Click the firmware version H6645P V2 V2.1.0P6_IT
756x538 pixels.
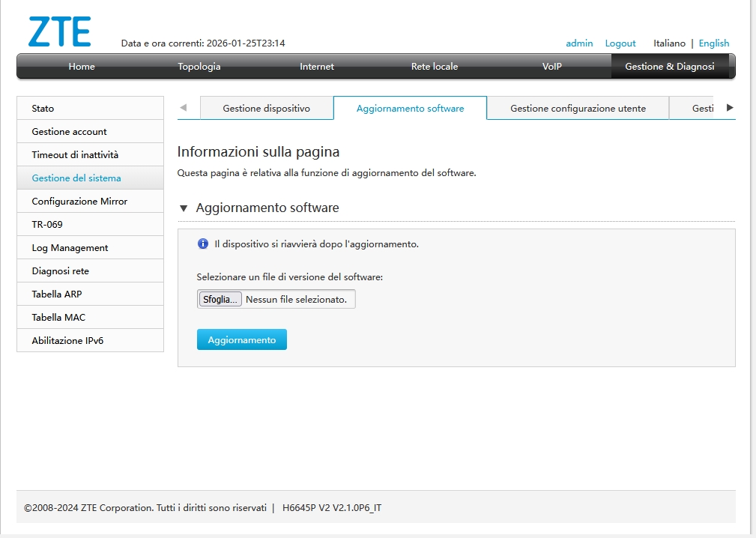(332, 507)
